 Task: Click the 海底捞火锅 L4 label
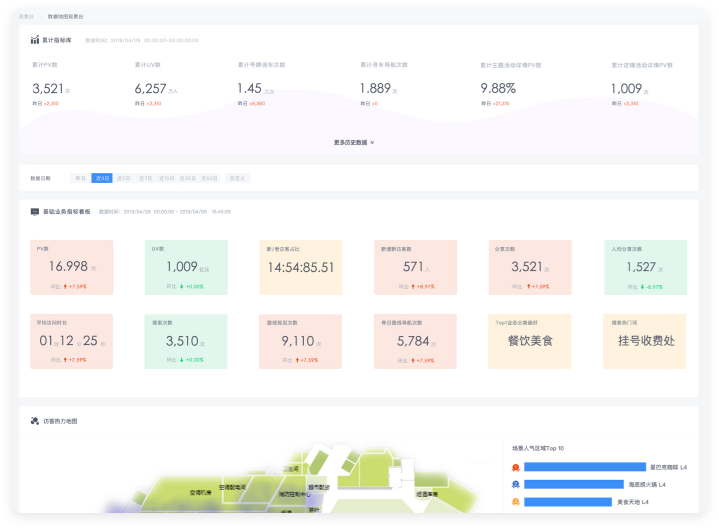click(x=647, y=485)
